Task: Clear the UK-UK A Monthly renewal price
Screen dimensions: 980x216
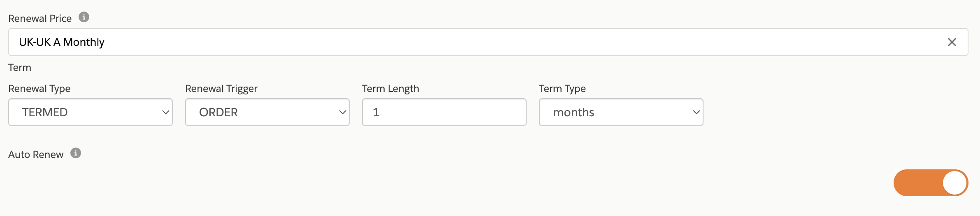Action: (952, 42)
